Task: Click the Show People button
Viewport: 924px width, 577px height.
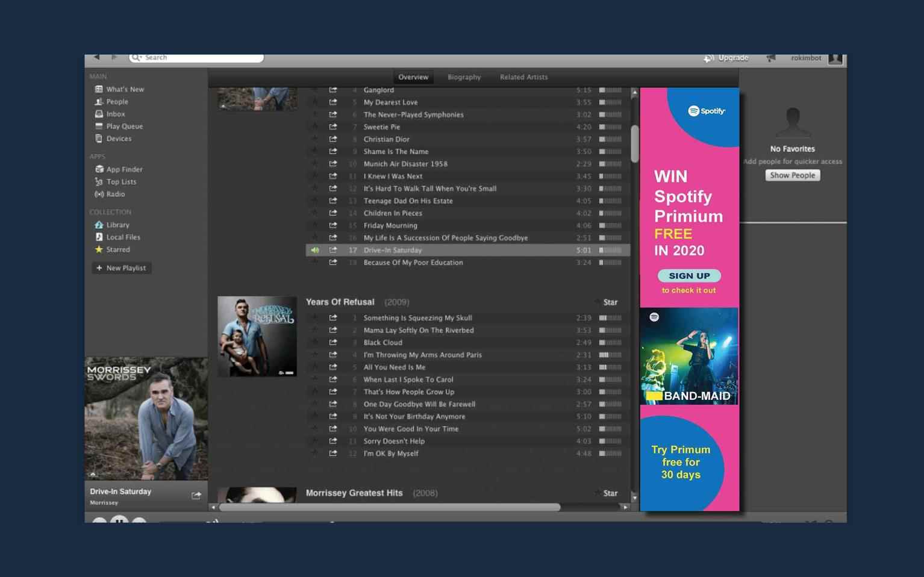Action: (x=793, y=175)
